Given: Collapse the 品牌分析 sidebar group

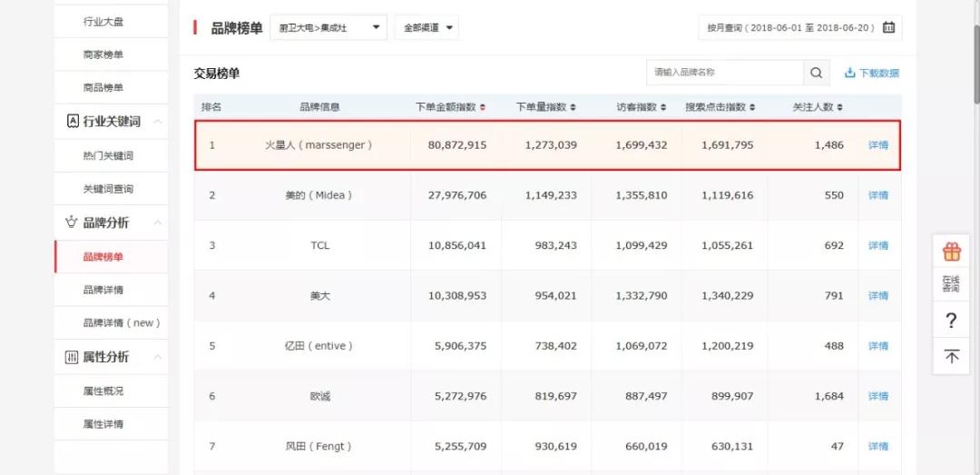Looking at the screenshot, I should [158, 223].
